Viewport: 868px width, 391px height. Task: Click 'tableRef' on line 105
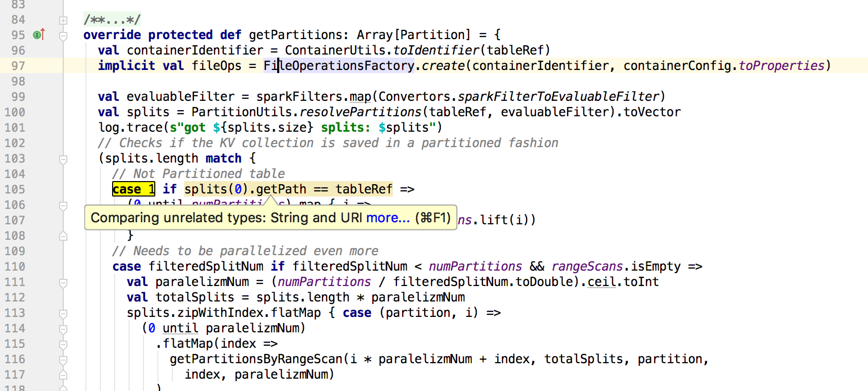[x=364, y=189]
